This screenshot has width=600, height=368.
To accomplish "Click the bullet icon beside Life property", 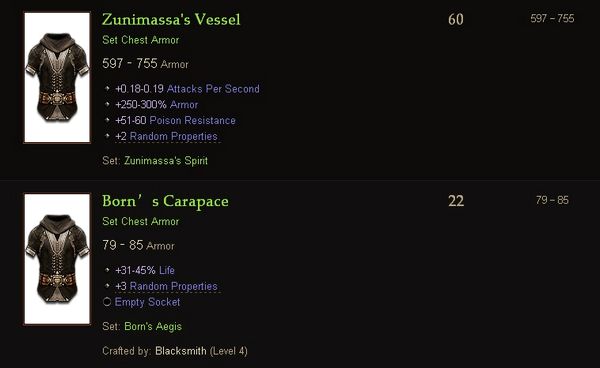I will 107,270.
